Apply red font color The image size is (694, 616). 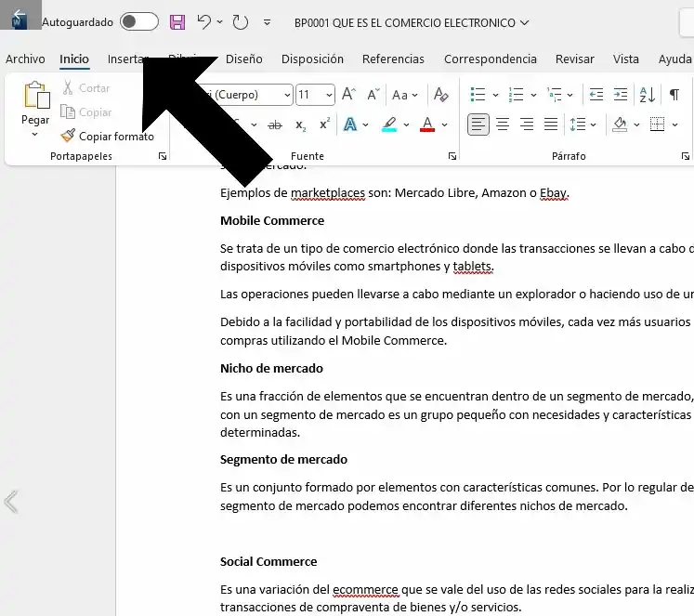click(x=427, y=125)
